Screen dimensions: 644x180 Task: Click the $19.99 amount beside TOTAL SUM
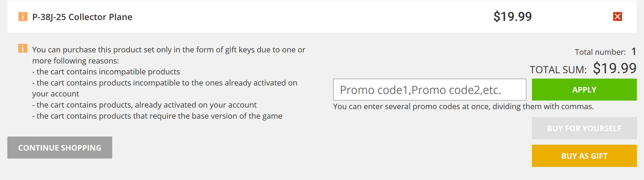(x=614, y=68)
